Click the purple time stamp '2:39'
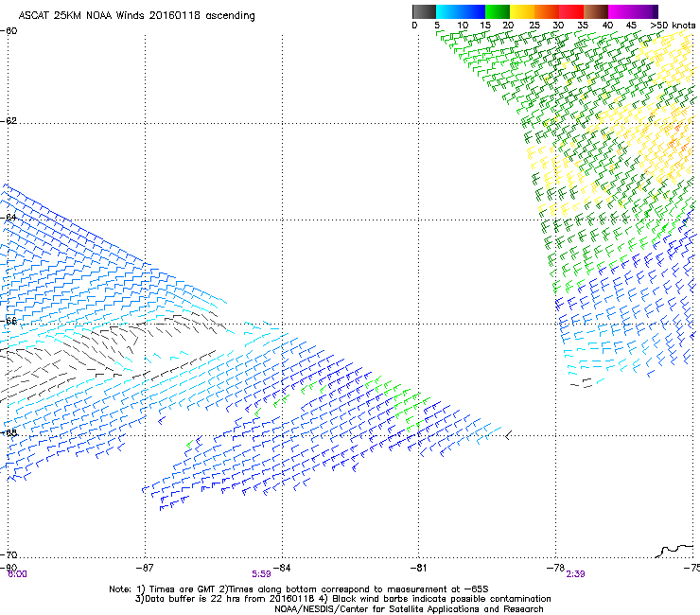The height and width of the screenshot is (615, 700). click(575, 574)
